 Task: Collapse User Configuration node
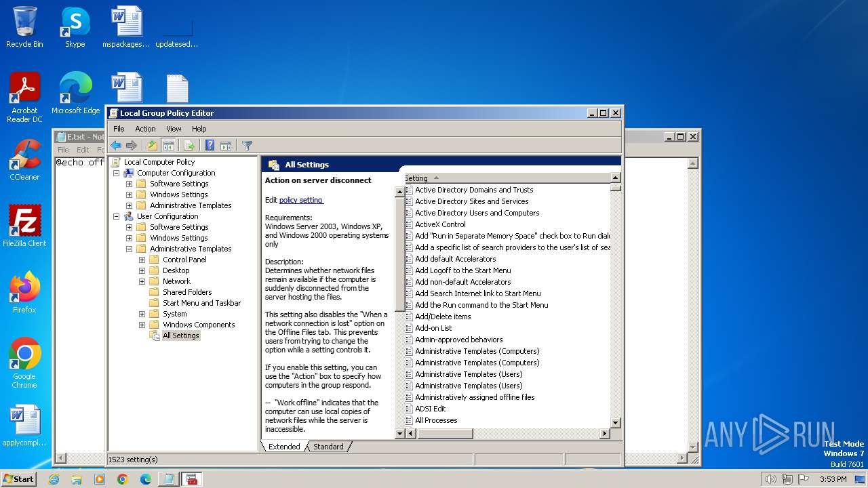pyautogui.click(x=116, y=216)
